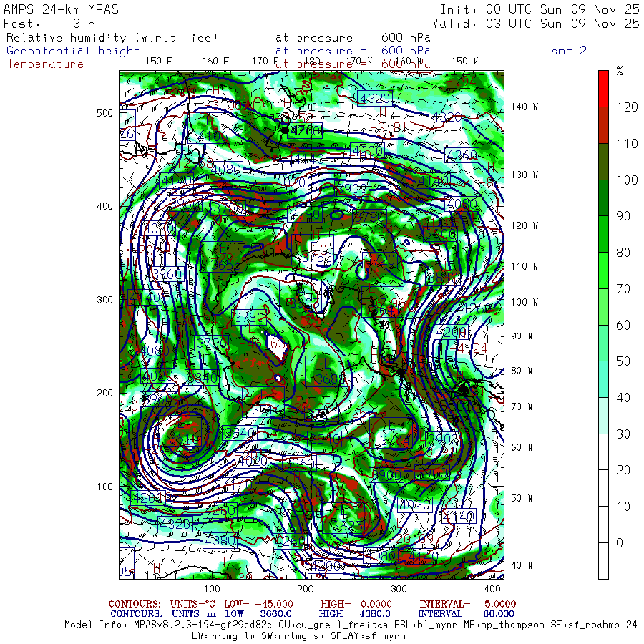Select the 4380 contour label at bottom left
644x644 pixels.
pyautogui.click(x=220, y=540)
